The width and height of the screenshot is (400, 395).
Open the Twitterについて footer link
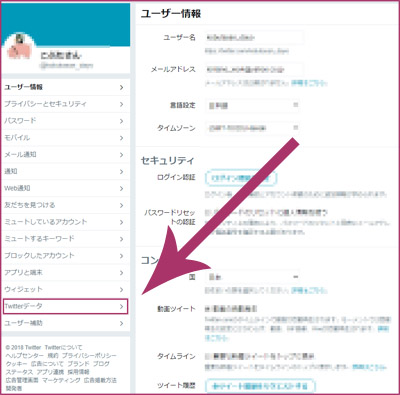pyautogui.click(x=63, y=347)
